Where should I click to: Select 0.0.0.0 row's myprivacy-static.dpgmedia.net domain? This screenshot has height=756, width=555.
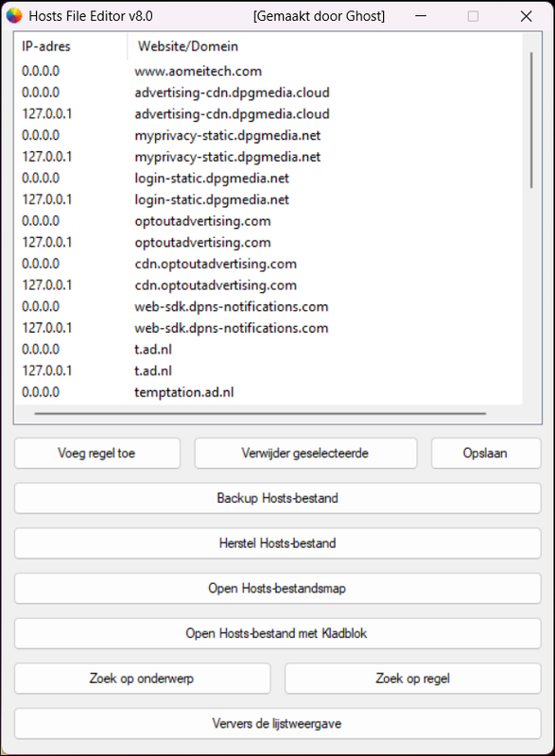[x=228, y=135]
